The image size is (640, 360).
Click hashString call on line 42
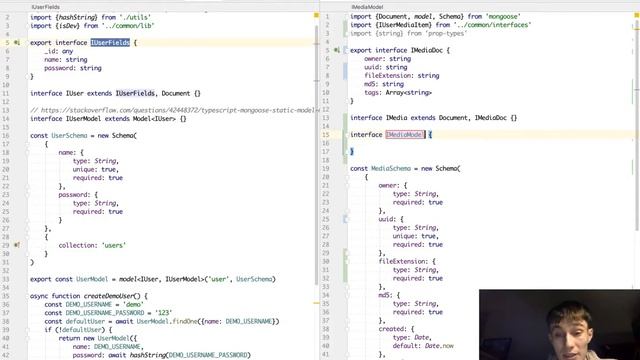point(148,355)
